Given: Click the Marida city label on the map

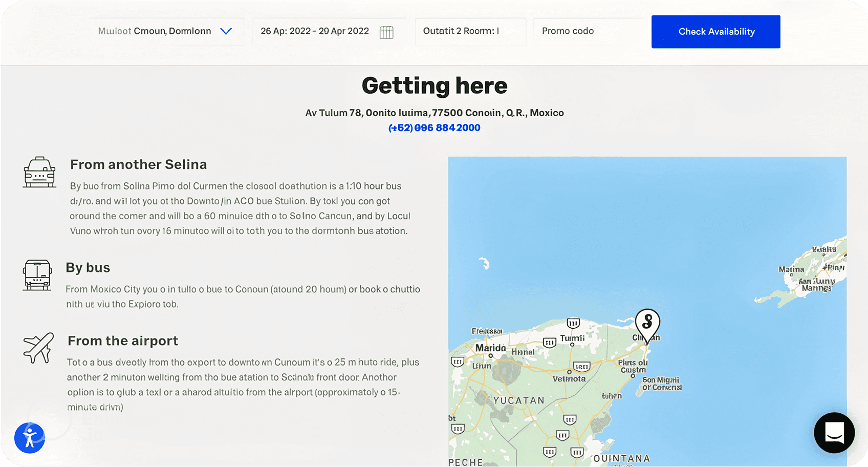Looking at the screenshot, I should 490,348.
